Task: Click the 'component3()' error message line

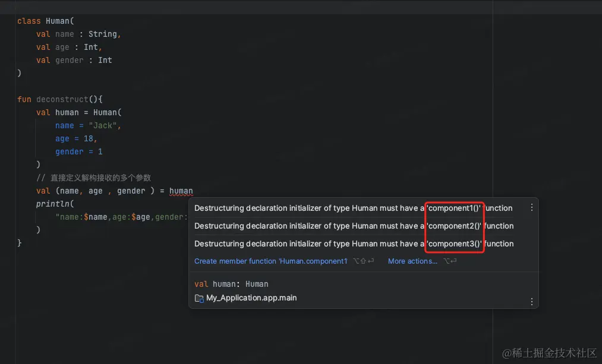Action: (x=354, y=243)
